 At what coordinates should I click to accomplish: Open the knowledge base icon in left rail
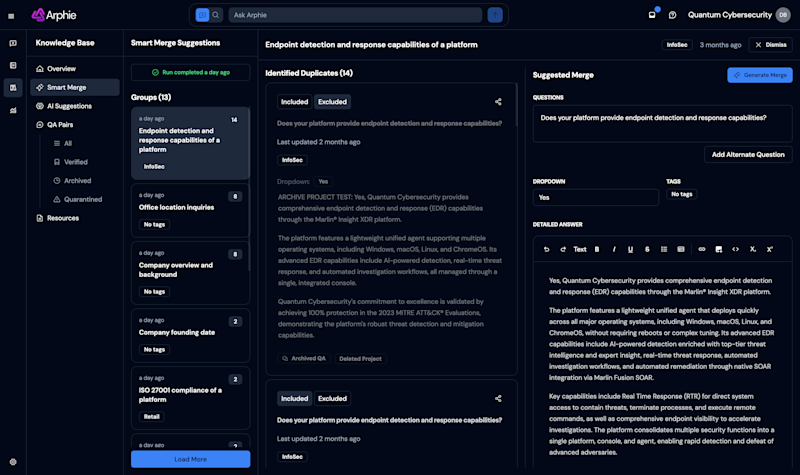13,88
